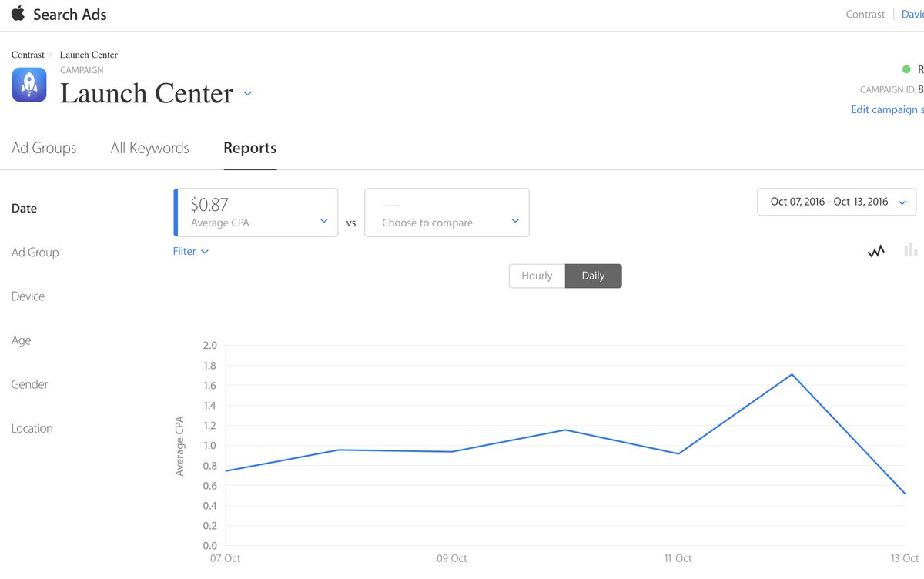
Task: Click the 11 Oct axis label
Action: (x=678, y=558)
